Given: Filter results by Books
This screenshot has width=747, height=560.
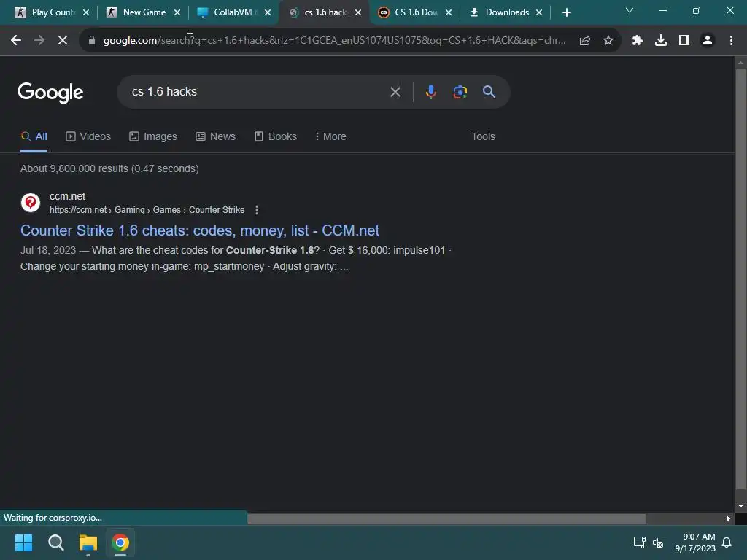Looking at the screenshot, I should pos(275,136).
